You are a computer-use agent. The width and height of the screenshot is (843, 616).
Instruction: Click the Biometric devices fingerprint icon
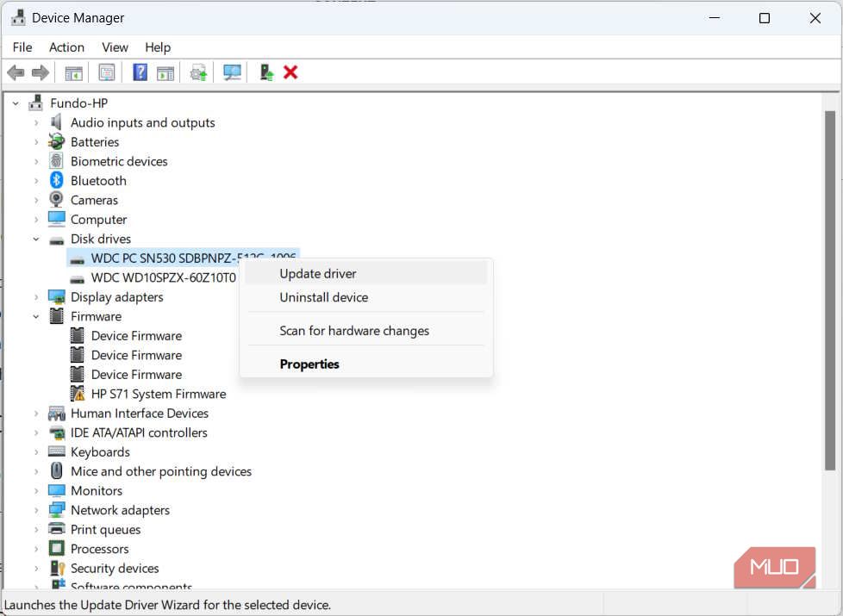point(56,161)
